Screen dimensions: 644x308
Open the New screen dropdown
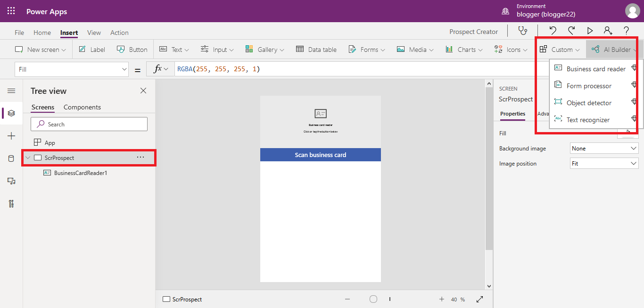(x=40, y=50)
